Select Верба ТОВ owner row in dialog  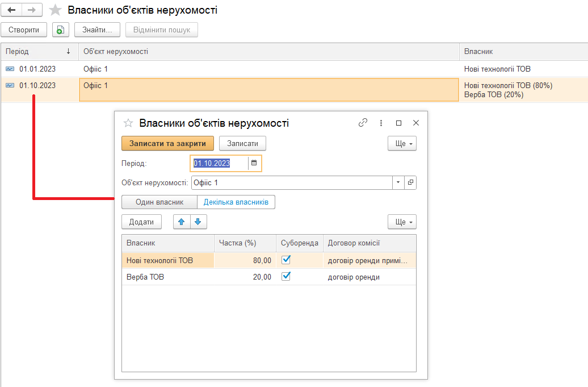pos(168,277)
